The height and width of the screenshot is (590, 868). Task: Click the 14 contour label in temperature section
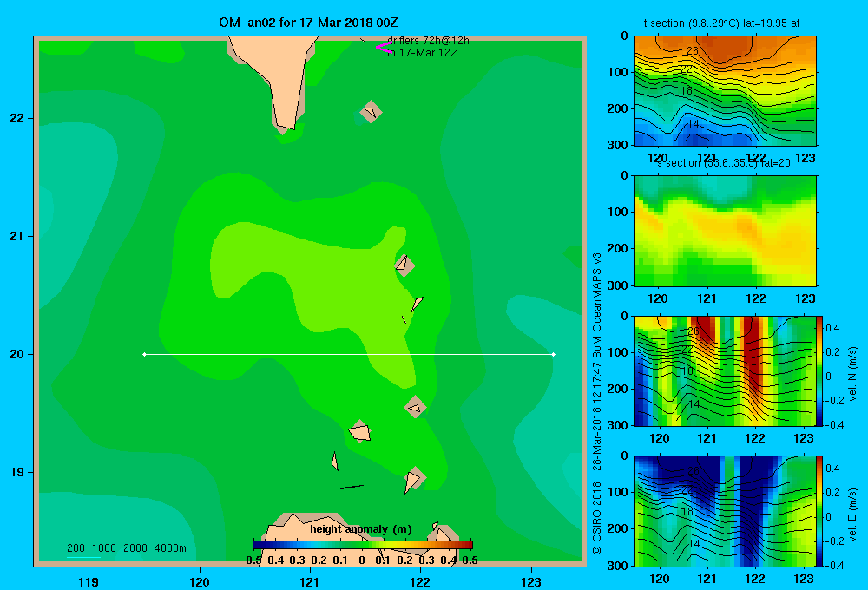[x=693, y=123]
